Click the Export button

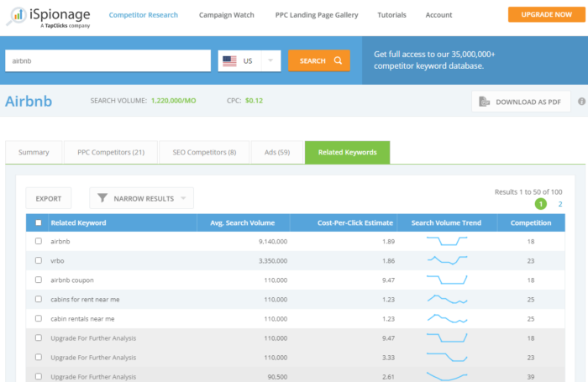(49, 198)
